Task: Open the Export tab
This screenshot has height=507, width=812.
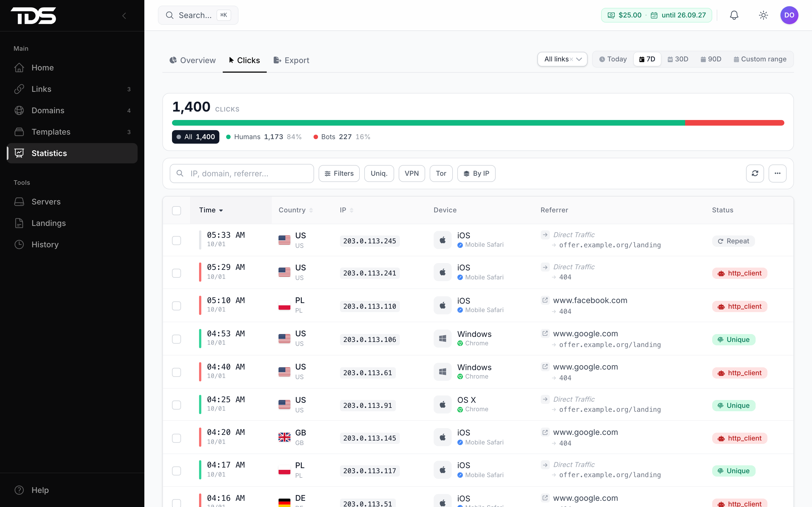Action: pos(291,60)
